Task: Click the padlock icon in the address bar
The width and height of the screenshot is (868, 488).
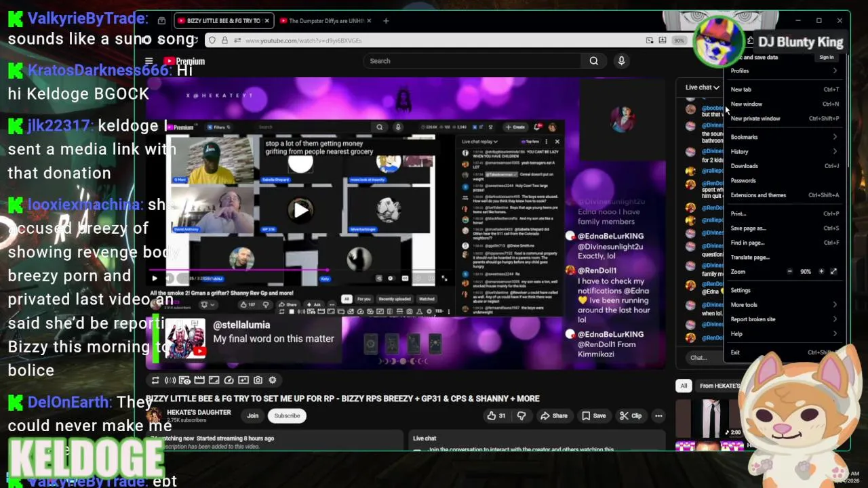Action: [224, 41]
